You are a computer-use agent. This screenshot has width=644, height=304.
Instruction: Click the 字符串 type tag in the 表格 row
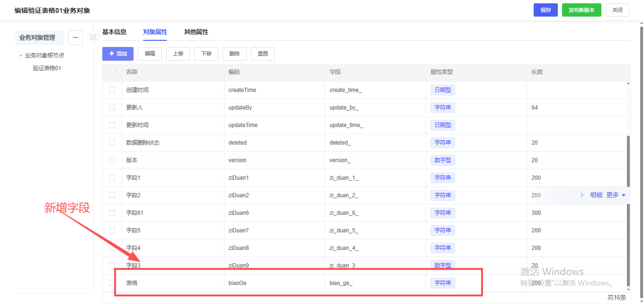(442, 283)
